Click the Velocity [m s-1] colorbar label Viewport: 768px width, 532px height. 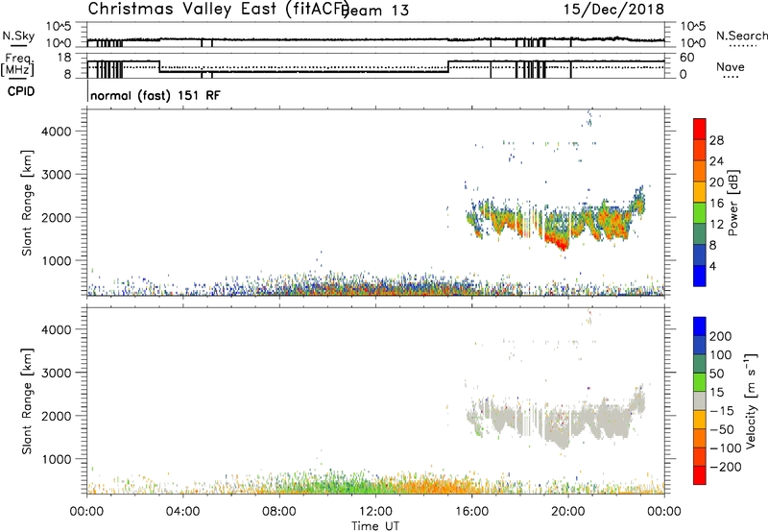[751, 400]
